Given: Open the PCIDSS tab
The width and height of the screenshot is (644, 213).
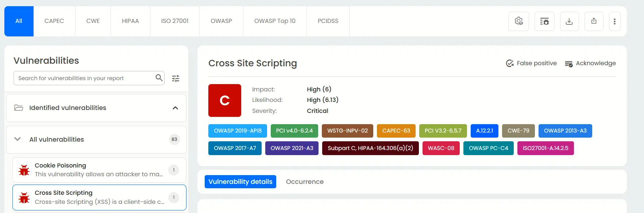Looking at the screenshot, I should [328, 21].
